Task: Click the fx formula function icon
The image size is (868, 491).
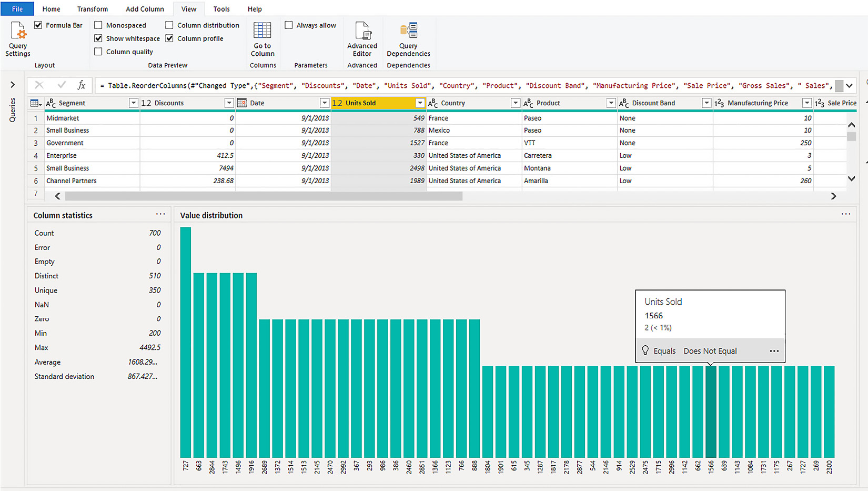Action: [x=82, y=85]
